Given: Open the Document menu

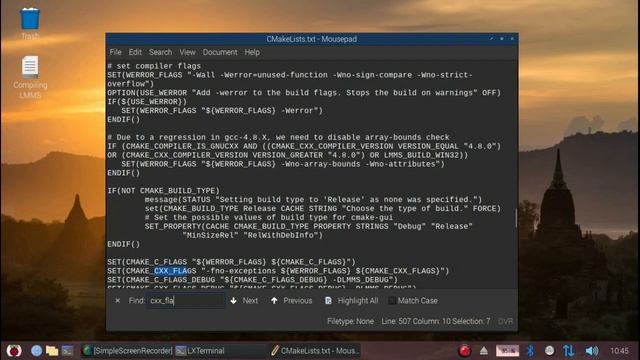Looking at the screenshot, I should (220, 52).
